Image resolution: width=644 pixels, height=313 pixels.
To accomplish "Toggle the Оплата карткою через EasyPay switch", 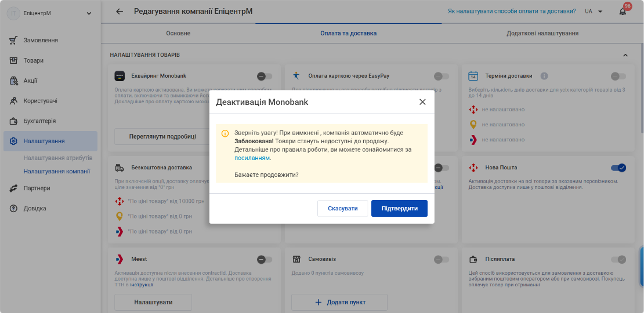I will (x=442, y=76).
